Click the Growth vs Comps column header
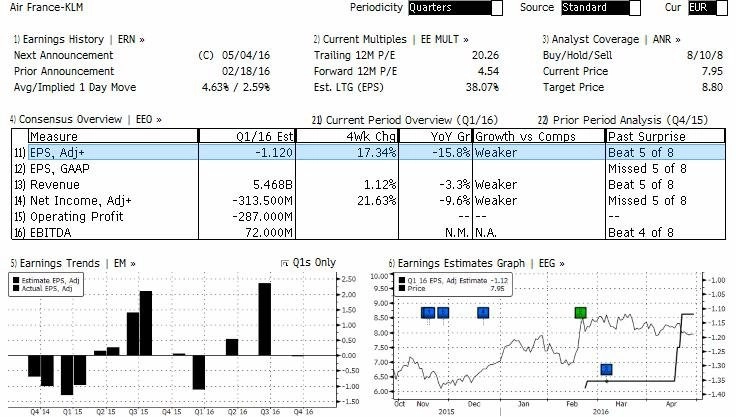The height and width of the screenshot is (417, 736). click(539, 136)
